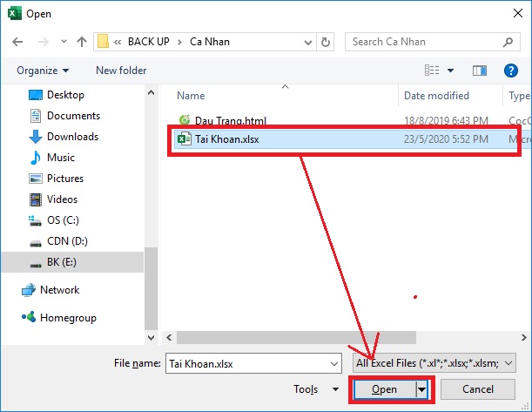Open the Music folder in sidebar

click(x=61, y=158)
